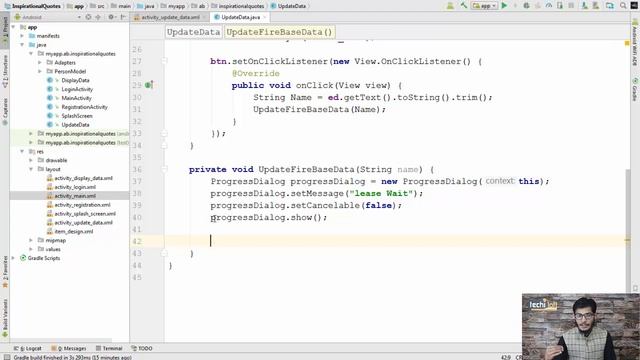This screenshot has width=640, height=360.
Task: Click the UpdateData class breadcrumb
Action: click(193, 32)
